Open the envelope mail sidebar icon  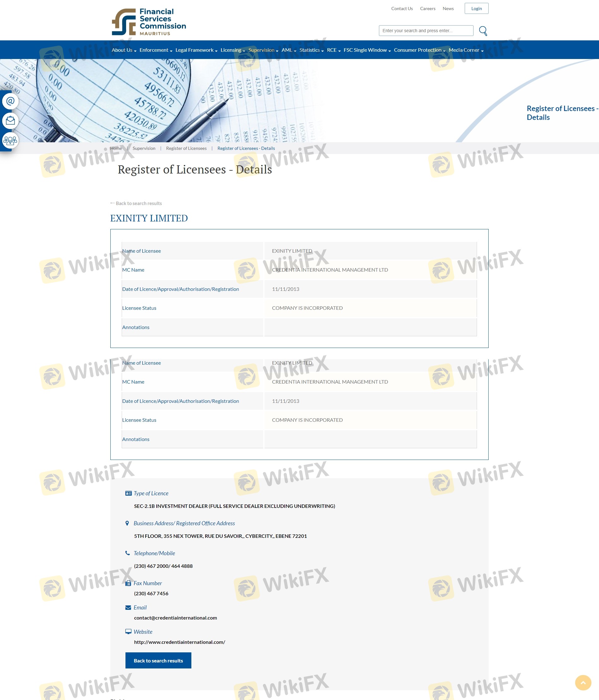tap(10, 121)
